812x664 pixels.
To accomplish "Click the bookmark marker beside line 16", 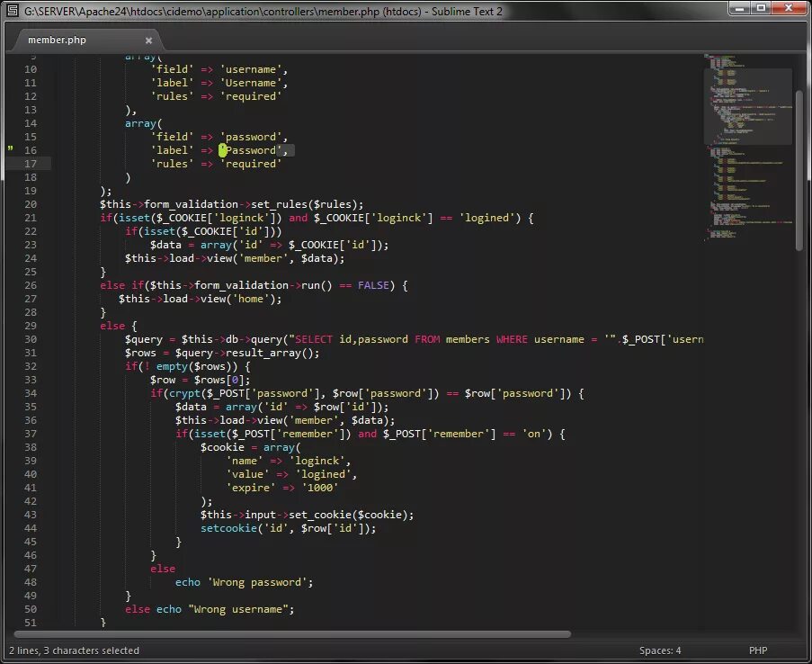I will (9, 149).
